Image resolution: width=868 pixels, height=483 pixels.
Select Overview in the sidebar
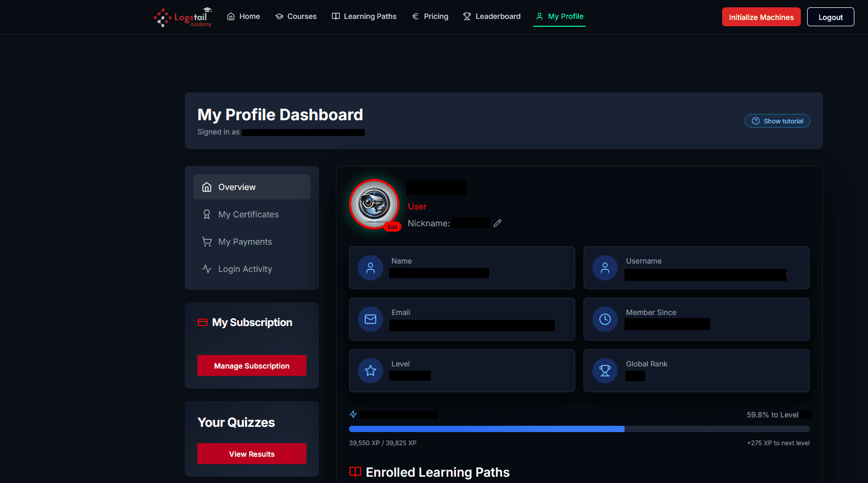(x=252, y=187)
